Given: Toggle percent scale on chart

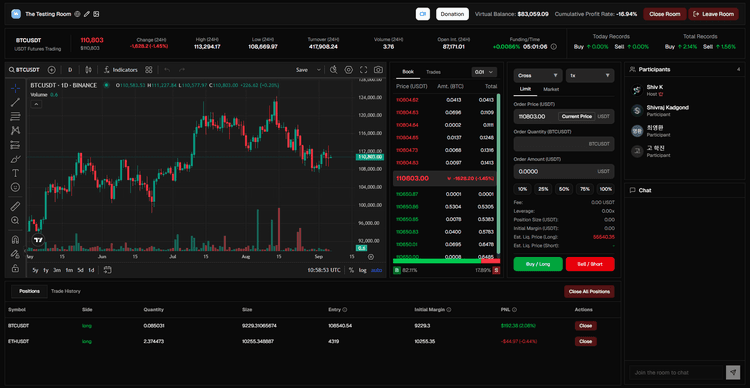Looking at the screenshot, I should pyautogui.click(x=352, y=270).
